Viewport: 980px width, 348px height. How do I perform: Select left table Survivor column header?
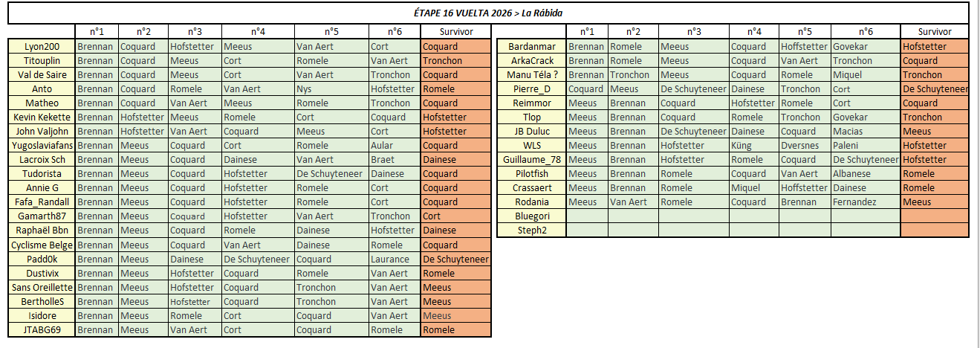[x=455, y=32]
